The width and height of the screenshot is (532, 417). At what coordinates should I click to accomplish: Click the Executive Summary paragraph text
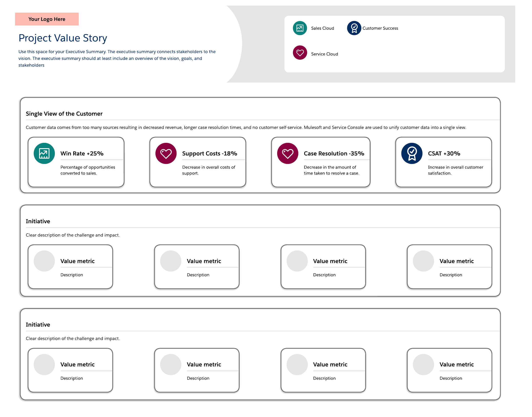(x=117, y=58)
